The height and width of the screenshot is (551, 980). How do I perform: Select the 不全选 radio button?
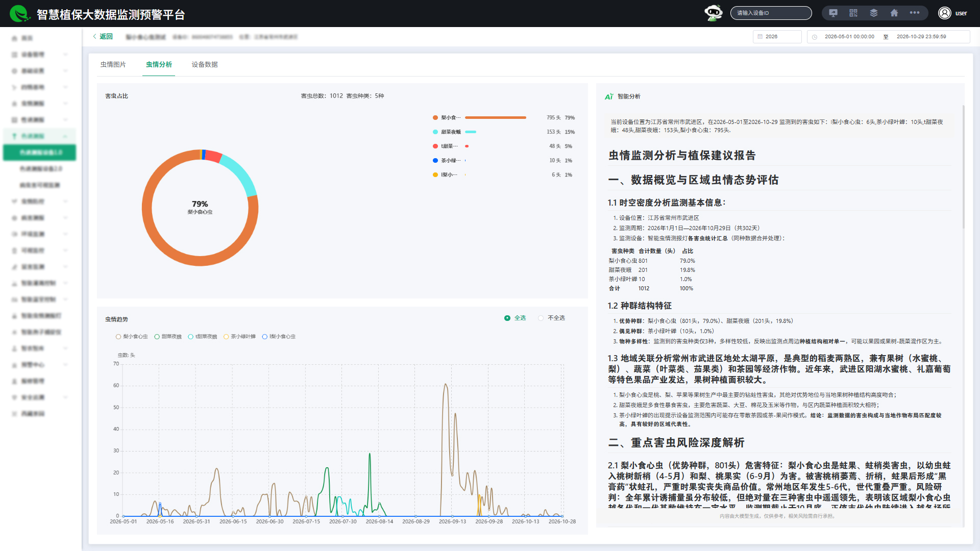click(x=541, y=318)
